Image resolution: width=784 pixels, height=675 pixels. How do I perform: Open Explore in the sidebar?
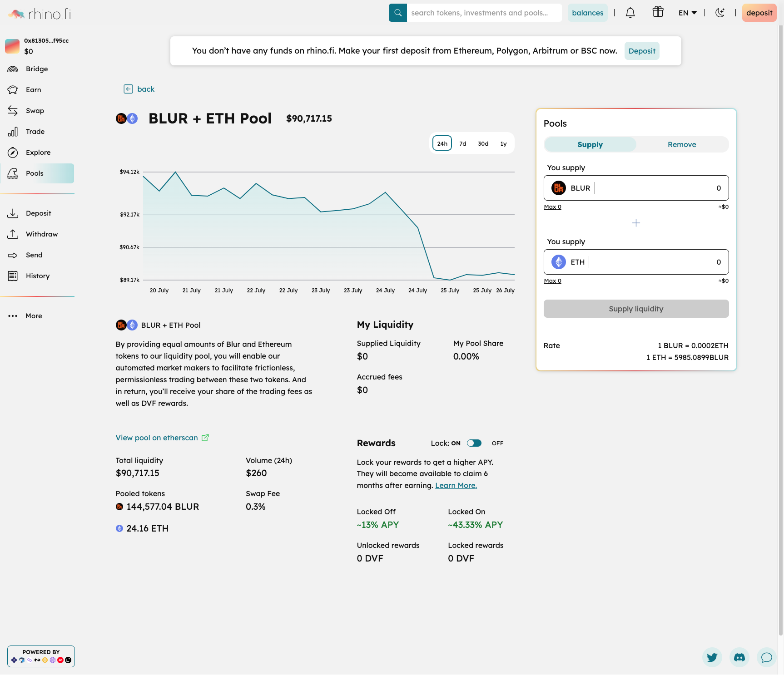coord(37,153)
